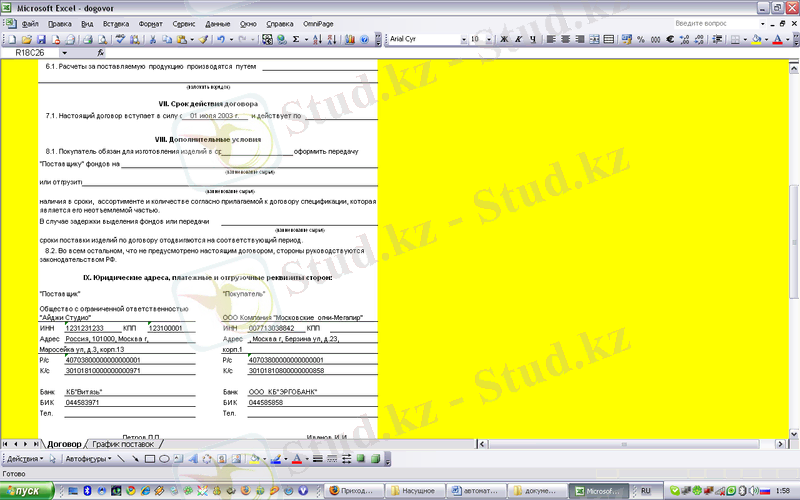Screen dimensions: 800x500
Task: Click the Fill Color swatch in formatting toolbar
Action: 754,39
